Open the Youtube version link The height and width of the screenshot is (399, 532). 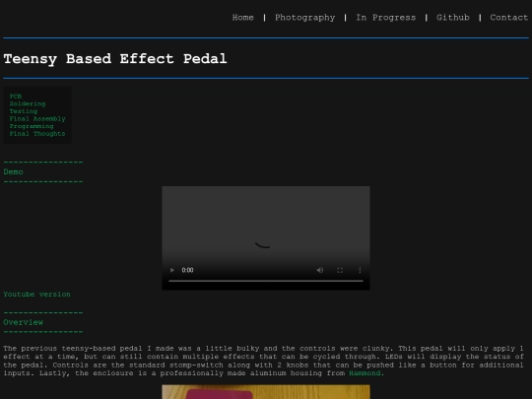point(37,295)
